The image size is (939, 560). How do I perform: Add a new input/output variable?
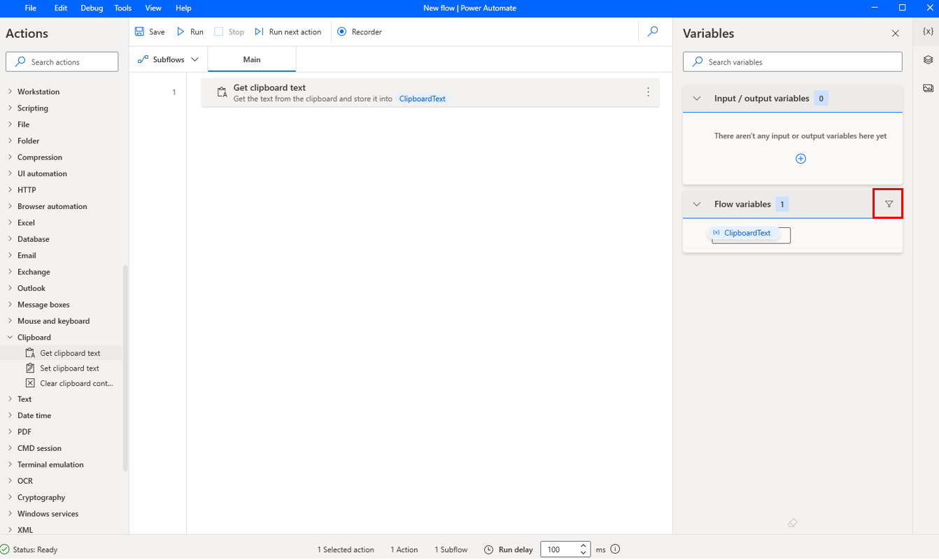[x=800, y=159]
